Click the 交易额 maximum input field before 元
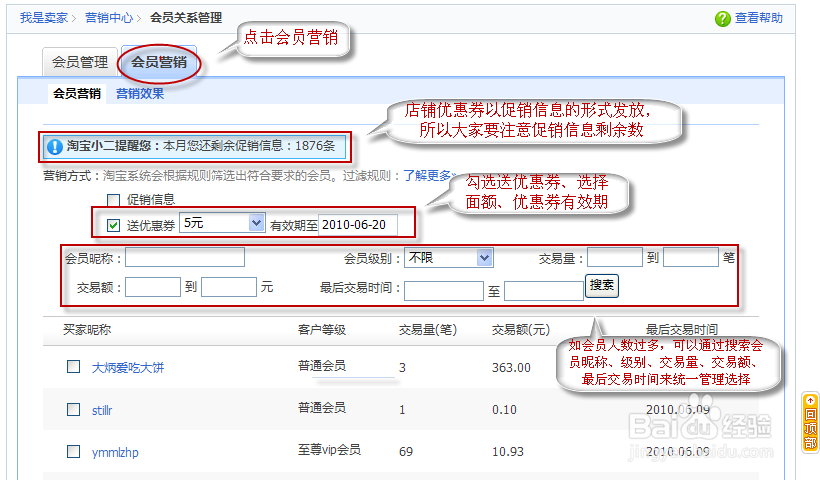820x480 pixels. pos(229,287)
